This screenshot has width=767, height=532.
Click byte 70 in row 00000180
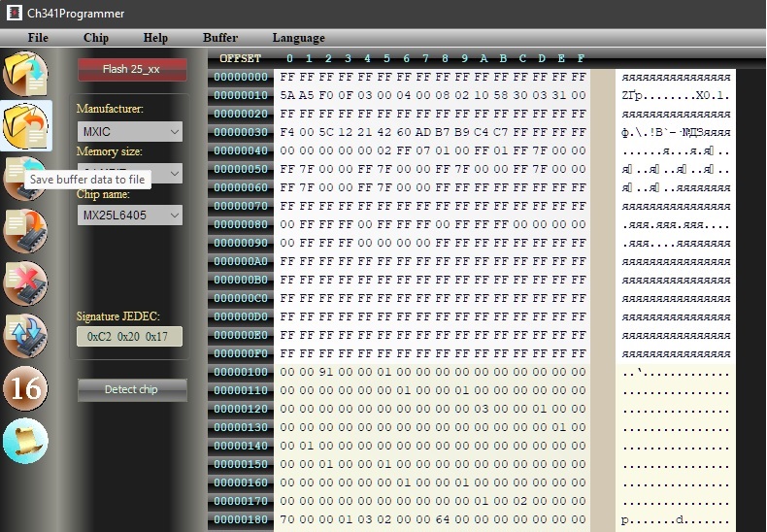pyautogui.click(x=287, y=519)
